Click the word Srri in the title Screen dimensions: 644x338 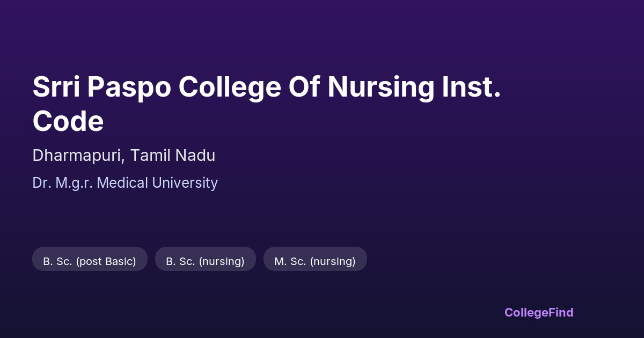coord(56,87)
